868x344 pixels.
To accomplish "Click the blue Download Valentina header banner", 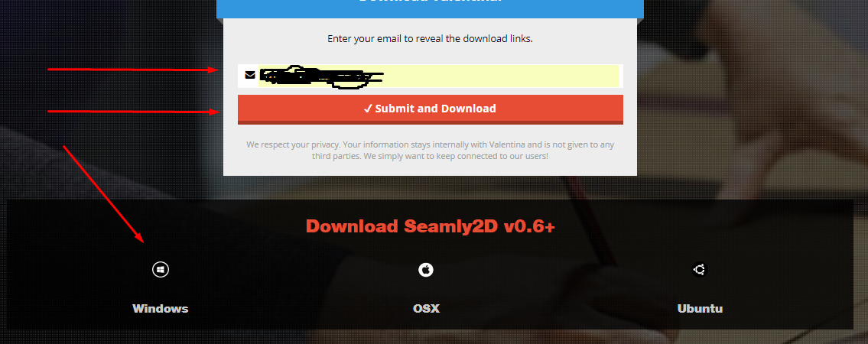I will point(430,8).
